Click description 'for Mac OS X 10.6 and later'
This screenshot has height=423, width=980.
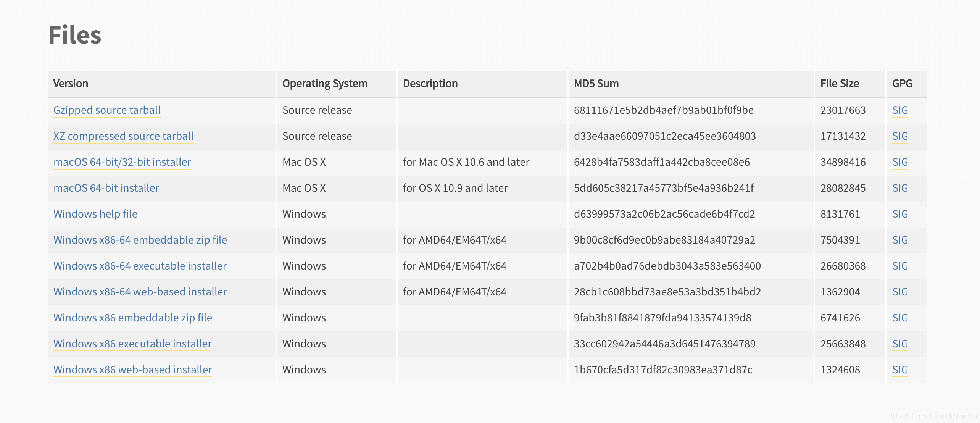(466, 162)
